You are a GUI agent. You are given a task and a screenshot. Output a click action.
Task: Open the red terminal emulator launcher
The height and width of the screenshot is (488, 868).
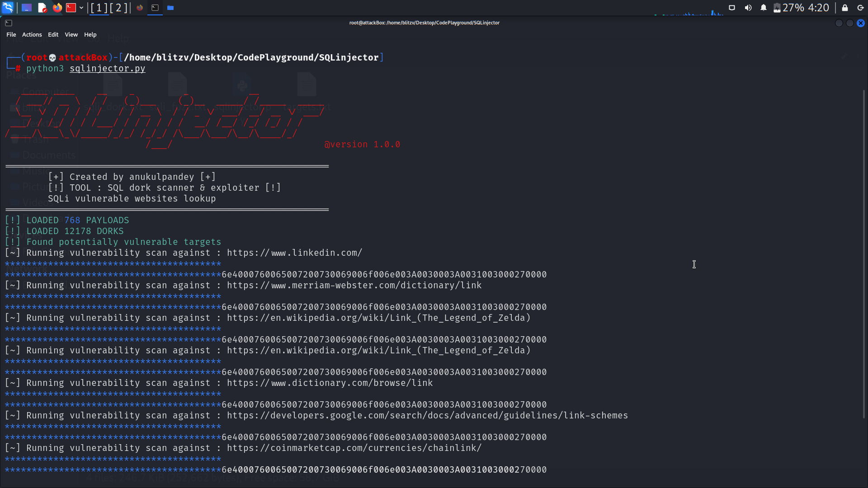coord(71,8)
